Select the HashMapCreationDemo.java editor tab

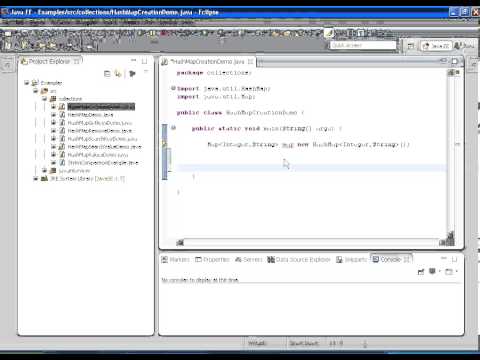coord(207,62)
